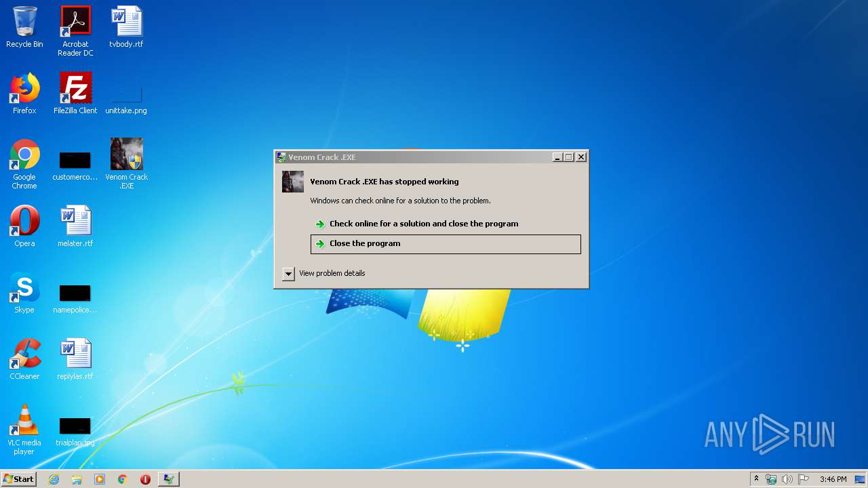The image size is (868, 488).
Task: Open Chrome from the taskbar
Action: (x=123, y=479)
